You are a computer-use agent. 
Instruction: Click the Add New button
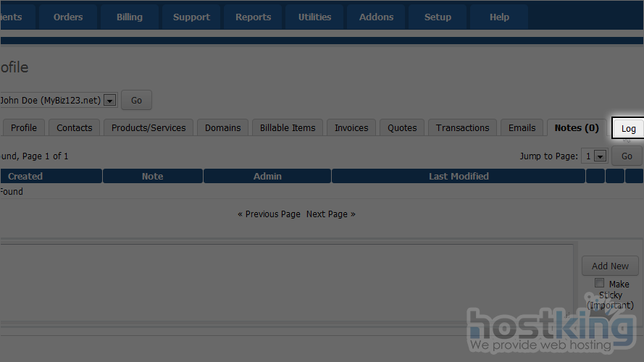(610, 266)
